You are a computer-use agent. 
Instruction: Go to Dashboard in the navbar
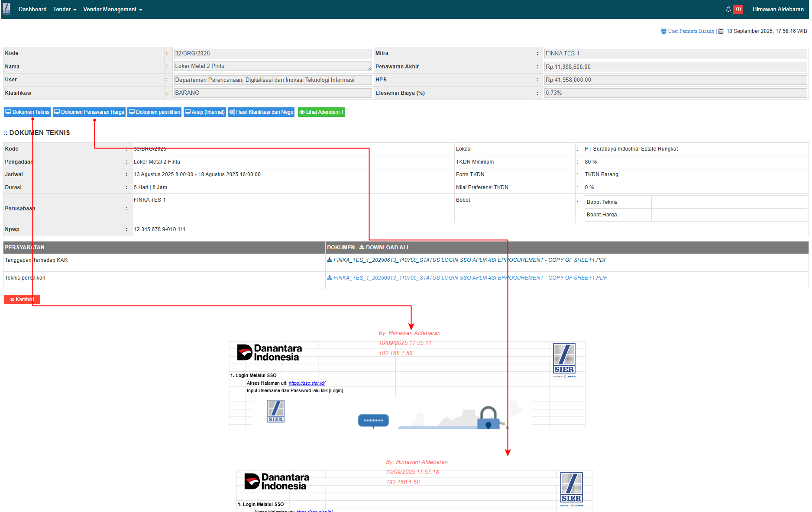32,10
